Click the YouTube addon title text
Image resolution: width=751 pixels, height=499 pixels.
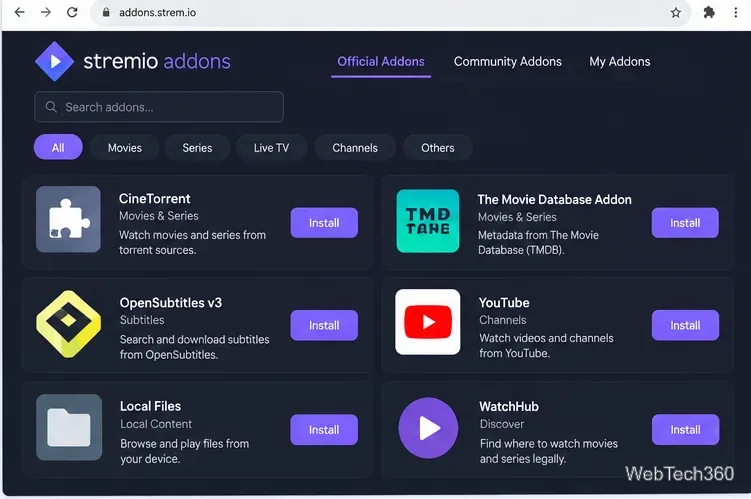click(504, 303)
